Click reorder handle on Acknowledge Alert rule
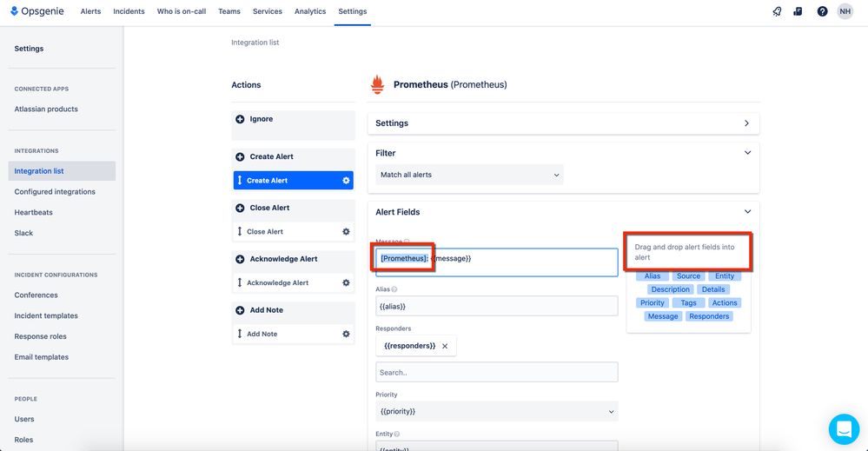Viewport: 868px width, 451px height. (240, 282)
